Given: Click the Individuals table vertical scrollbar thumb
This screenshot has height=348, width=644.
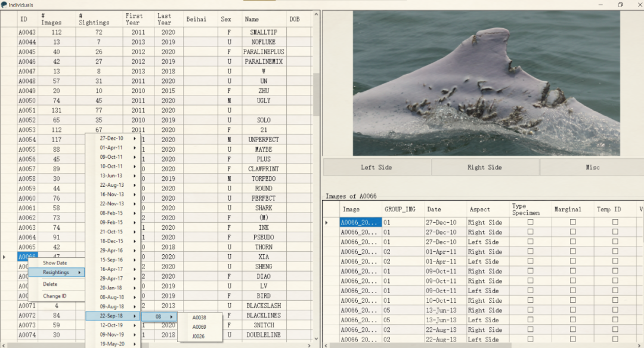Looking at the screenshot, I should [x=317, y=96].
